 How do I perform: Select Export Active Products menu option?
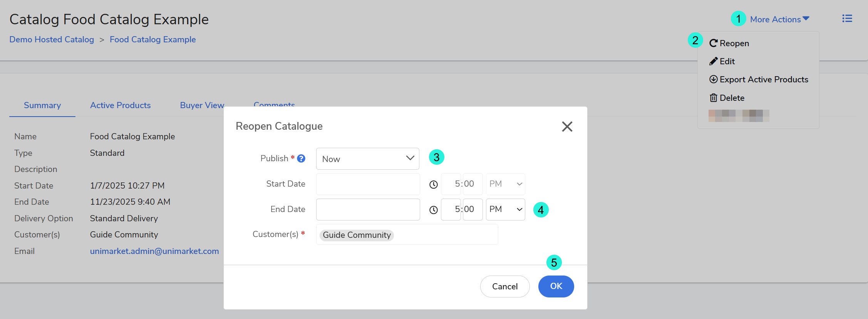click(x=758, y=79)
